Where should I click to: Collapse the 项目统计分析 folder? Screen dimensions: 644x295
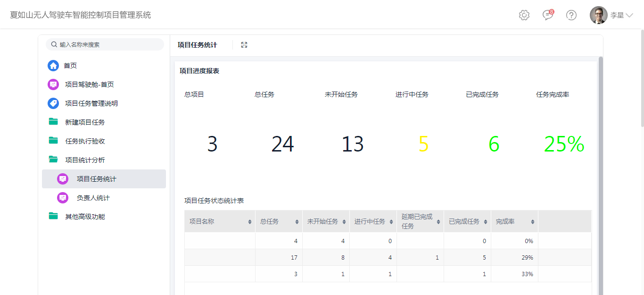tap(53, 160)
